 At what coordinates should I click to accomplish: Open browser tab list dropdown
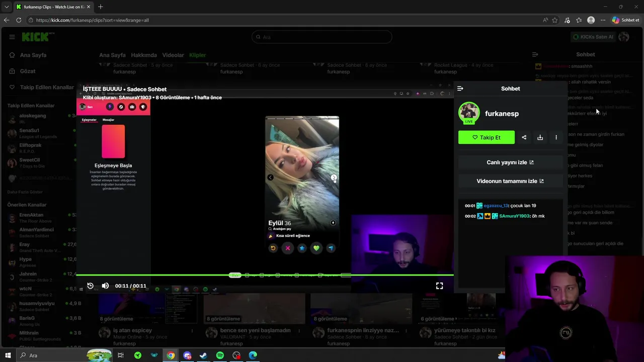point(7,7)
